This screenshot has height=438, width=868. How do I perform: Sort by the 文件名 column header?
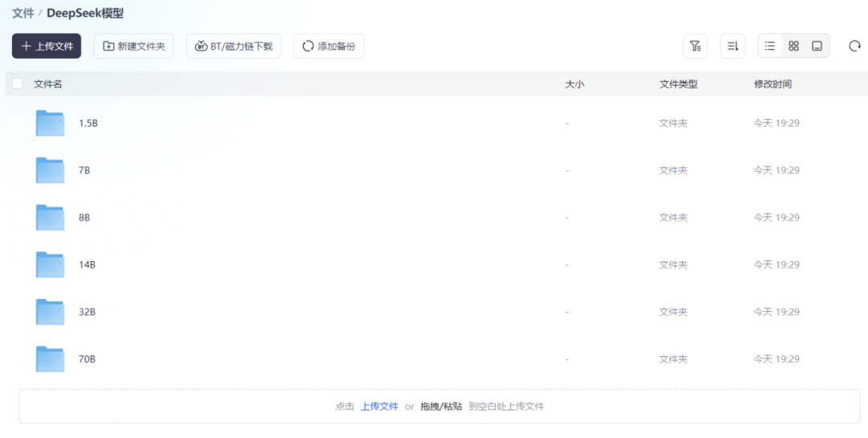coord(47,84)
